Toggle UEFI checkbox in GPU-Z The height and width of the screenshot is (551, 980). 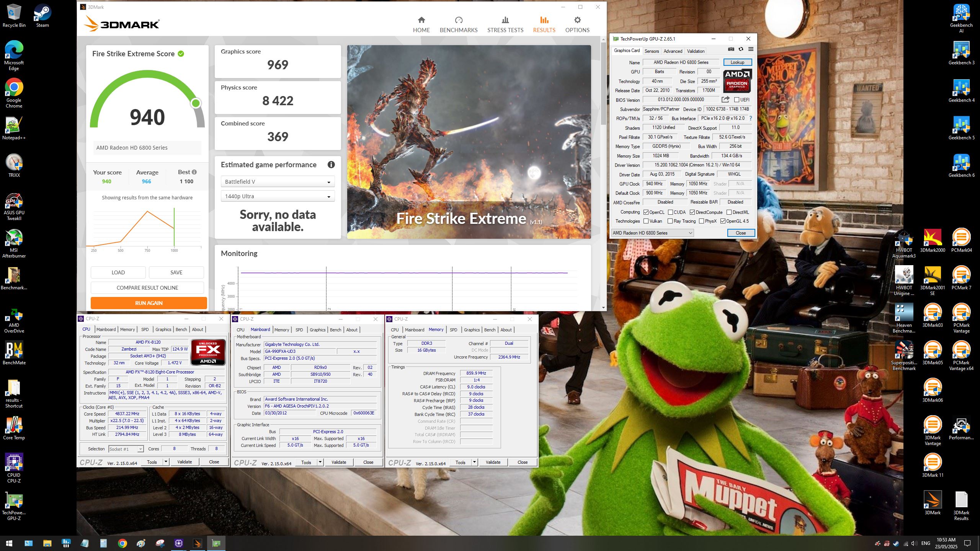tap(737, 99)
